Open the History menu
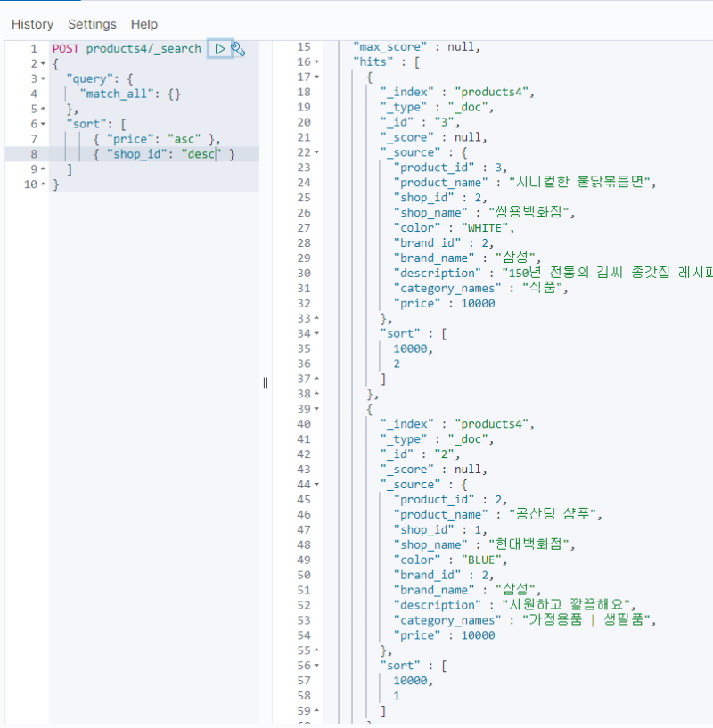This screenshot has width=713, height=728. (x=32, y=24)
